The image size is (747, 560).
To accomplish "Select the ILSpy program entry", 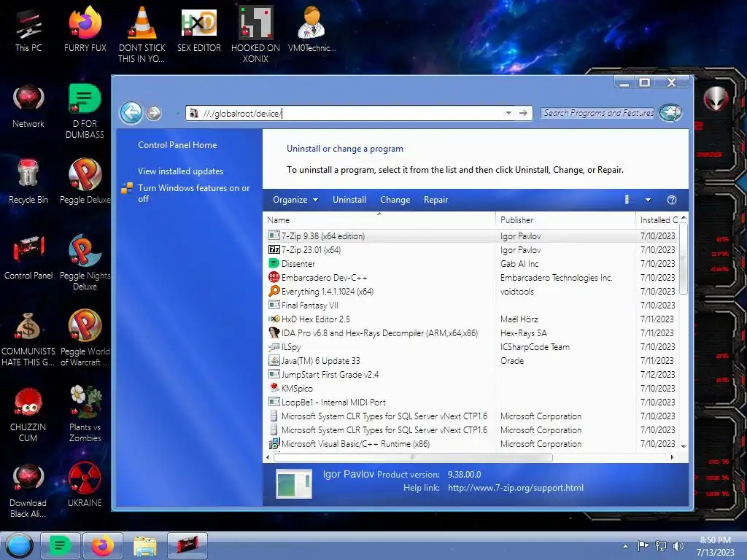I will (472, 347).
